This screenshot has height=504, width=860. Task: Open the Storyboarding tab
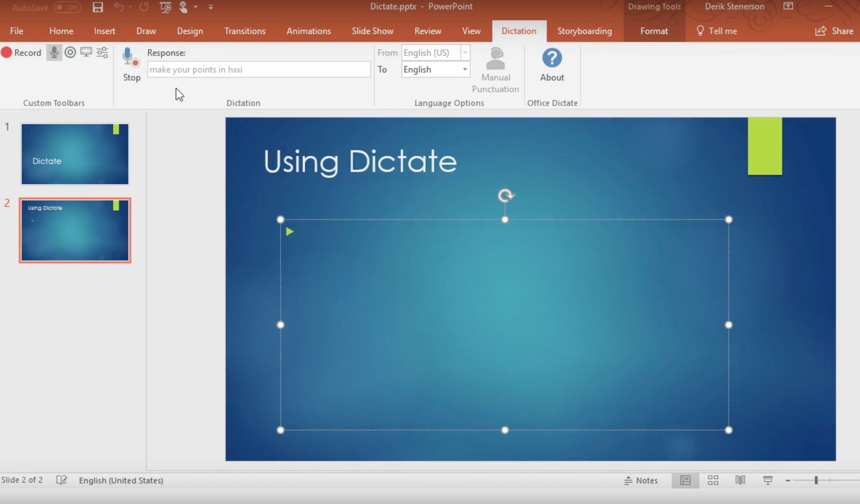[x=584, y=31]
